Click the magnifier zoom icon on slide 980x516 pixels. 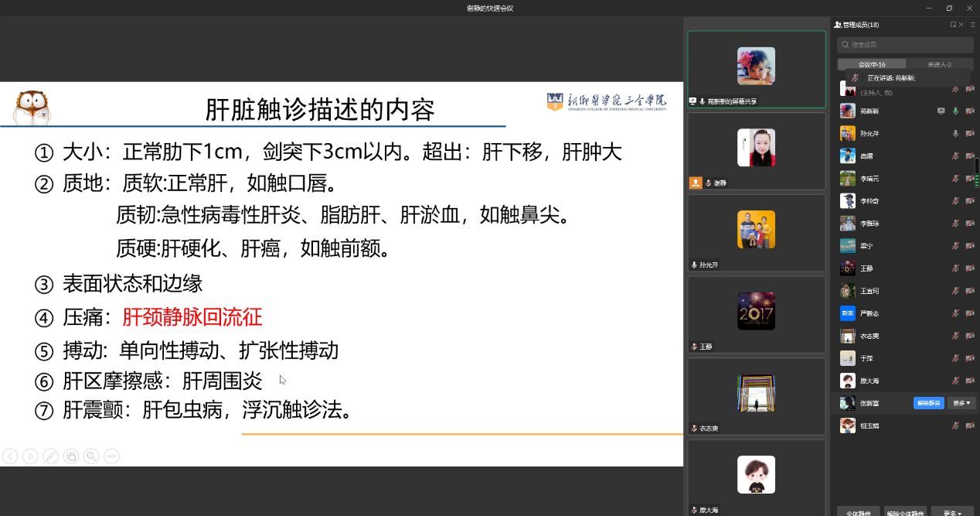click(91, 456)
